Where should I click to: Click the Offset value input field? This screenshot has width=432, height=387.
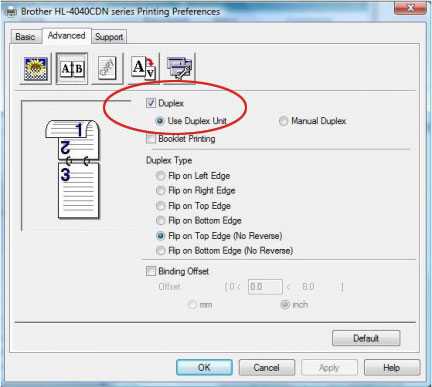pos(265,287)
